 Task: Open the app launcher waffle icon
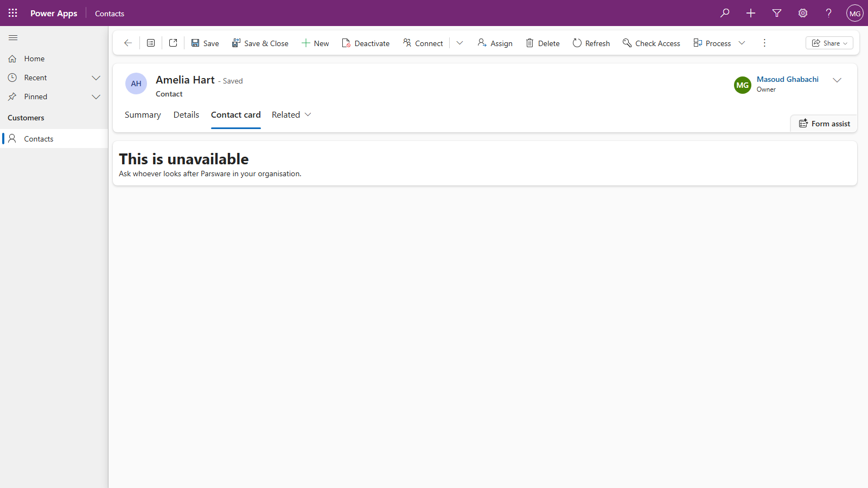click(x=13, y=13)
